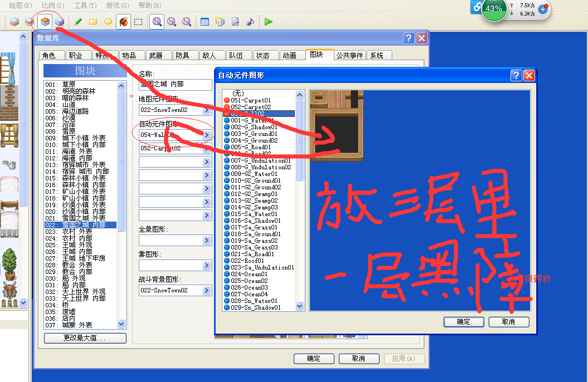
Task: Open the third autotile slot picker arrow
Action: point(207,162)
